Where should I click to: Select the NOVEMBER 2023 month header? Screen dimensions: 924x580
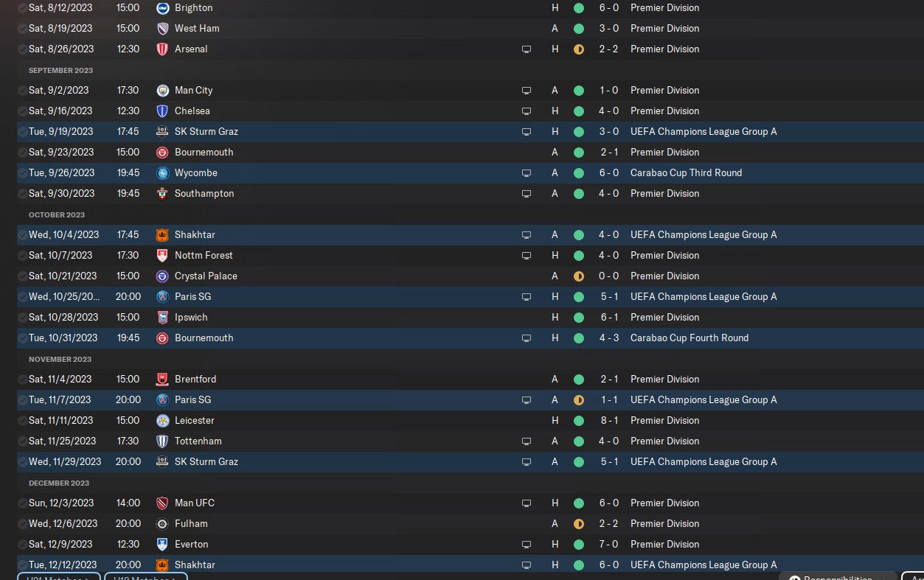pyautogui.click(x=60, y=360)
